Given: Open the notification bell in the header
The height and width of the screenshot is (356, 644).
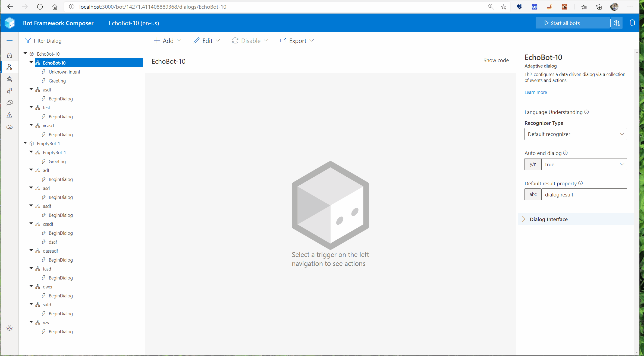Looking at the screenshot, I should (632, 23).
